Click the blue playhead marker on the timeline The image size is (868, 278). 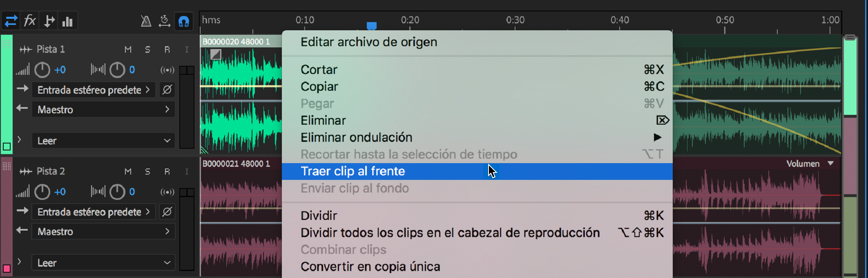click(x=371, y=25)
